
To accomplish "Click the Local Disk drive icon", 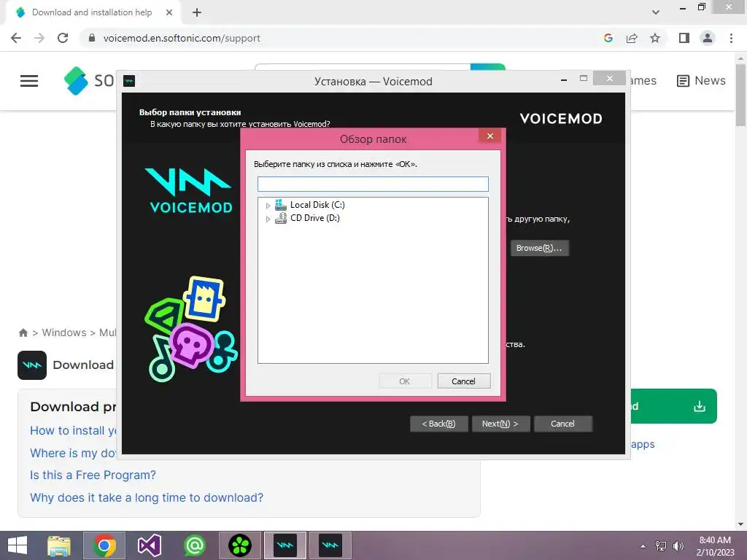I will pyautogui.click(x=281, y=205).
